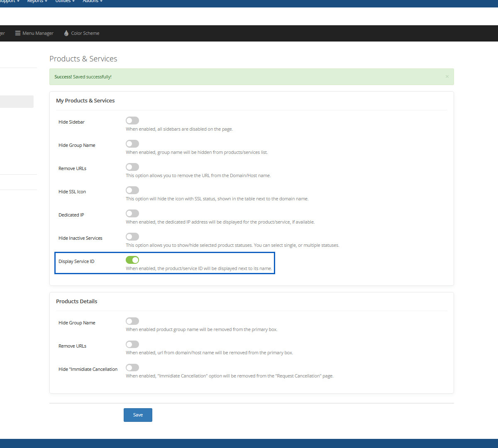Open the Reports dropdown menu
The width and height of the screenshot is (498, 448).
click(37, 1)
